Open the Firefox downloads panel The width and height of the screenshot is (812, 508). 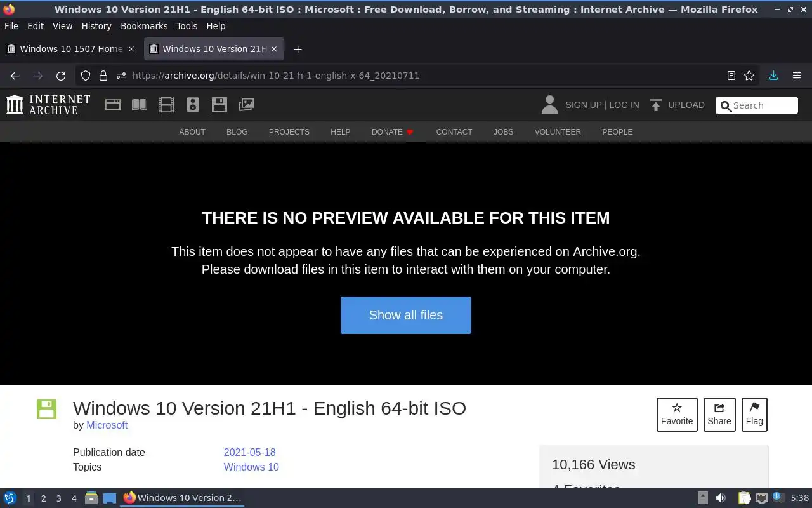(x=773, y=76)
